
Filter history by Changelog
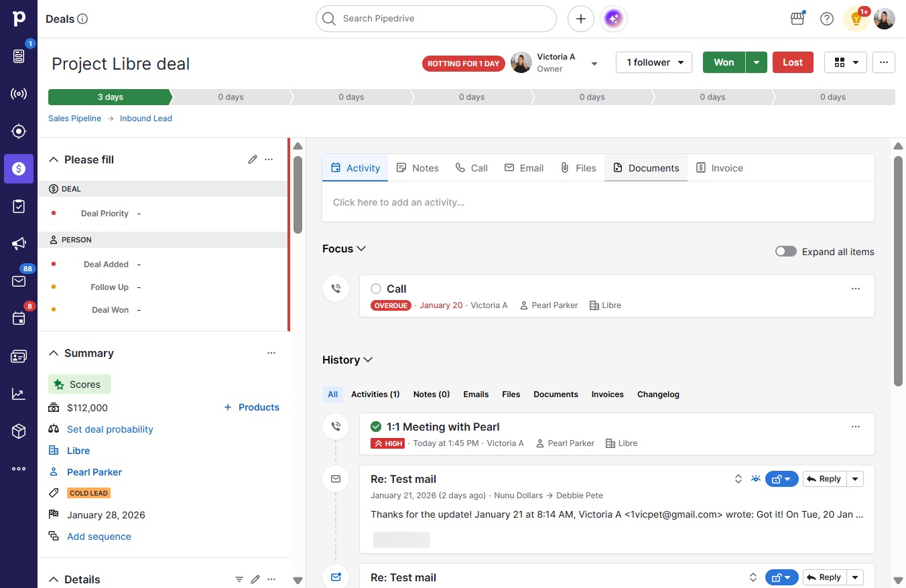click(x=658, y=394)
